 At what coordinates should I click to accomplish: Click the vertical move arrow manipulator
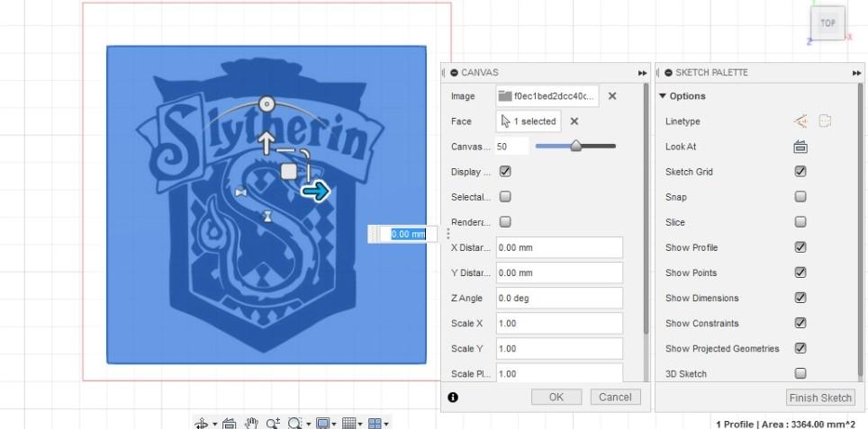tap(267, 143)
